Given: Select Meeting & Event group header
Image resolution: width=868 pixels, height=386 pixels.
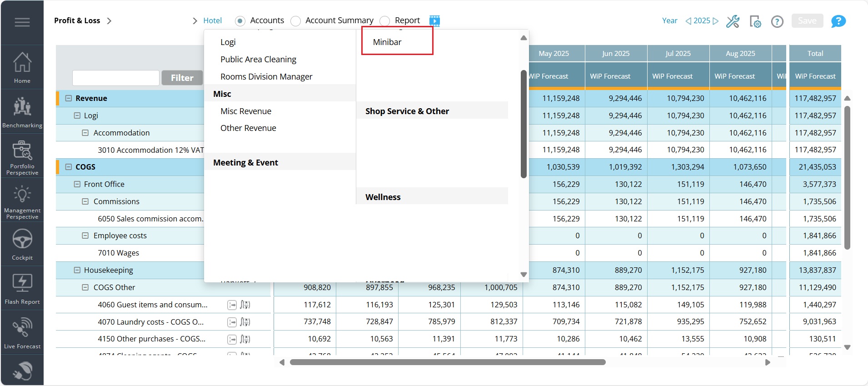Looking at the screenshot, I should pos(280,162).
